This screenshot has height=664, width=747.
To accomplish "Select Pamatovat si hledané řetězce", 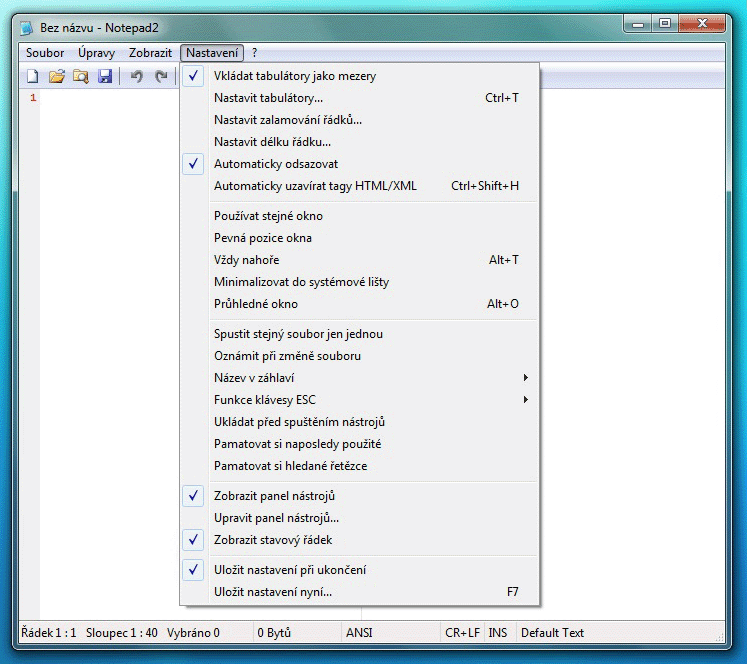I will coord(360,466).
